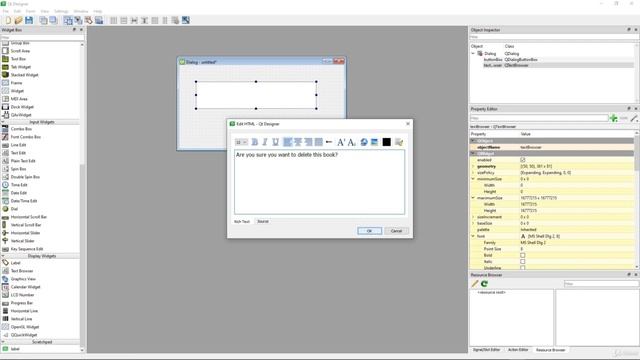The image size is (640, 360).
Task: Click the Property Editor wrench configure icon
Action: pos(634,118)
